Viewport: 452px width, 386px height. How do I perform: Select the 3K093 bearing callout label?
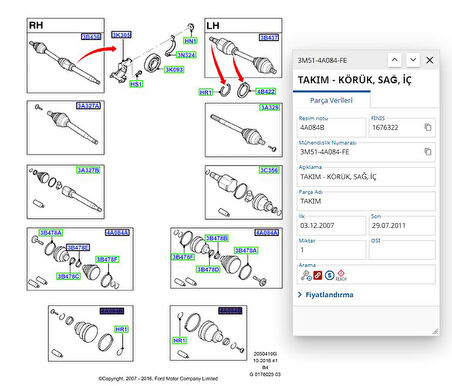pyautogui.click(x=174, y=69)
